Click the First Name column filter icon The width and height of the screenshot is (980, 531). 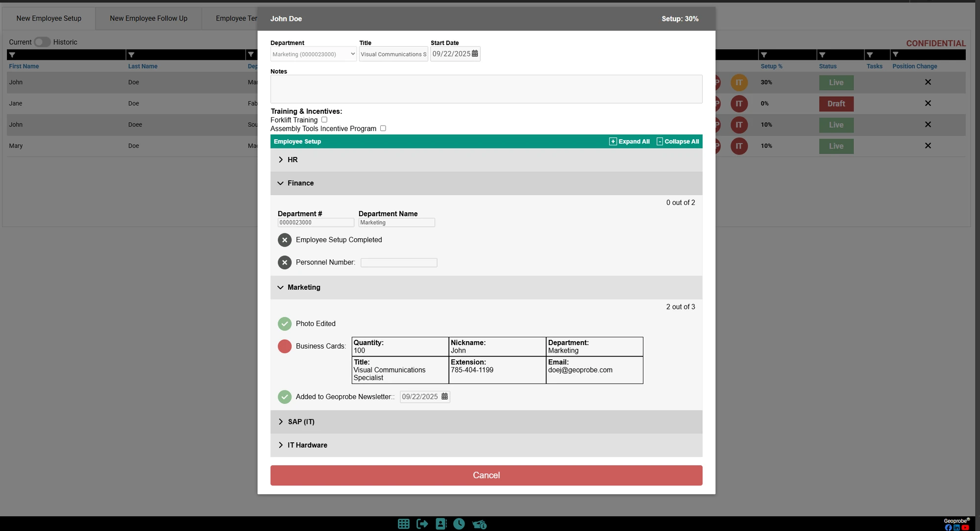point(12,55)
